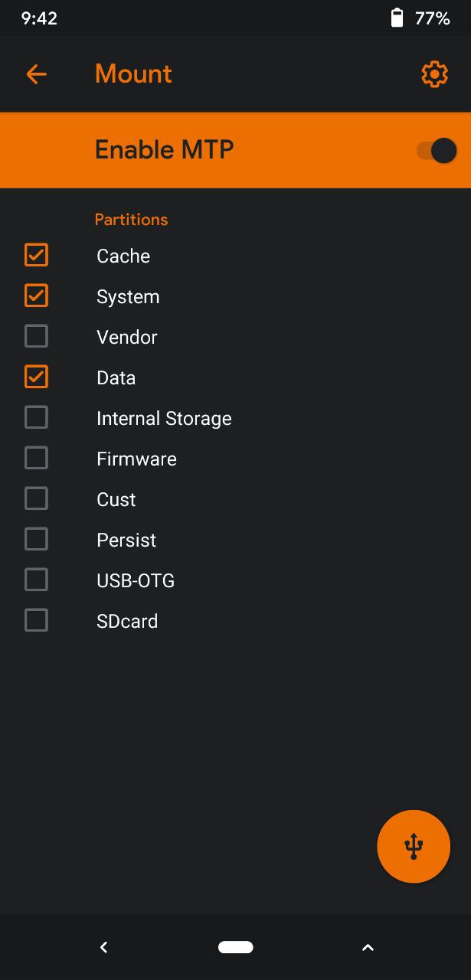Image resolution: width=471 pixels, height=980 pixels.
Task: Check the Internal Storage checkbox
Action: click(x=36, y=417)
